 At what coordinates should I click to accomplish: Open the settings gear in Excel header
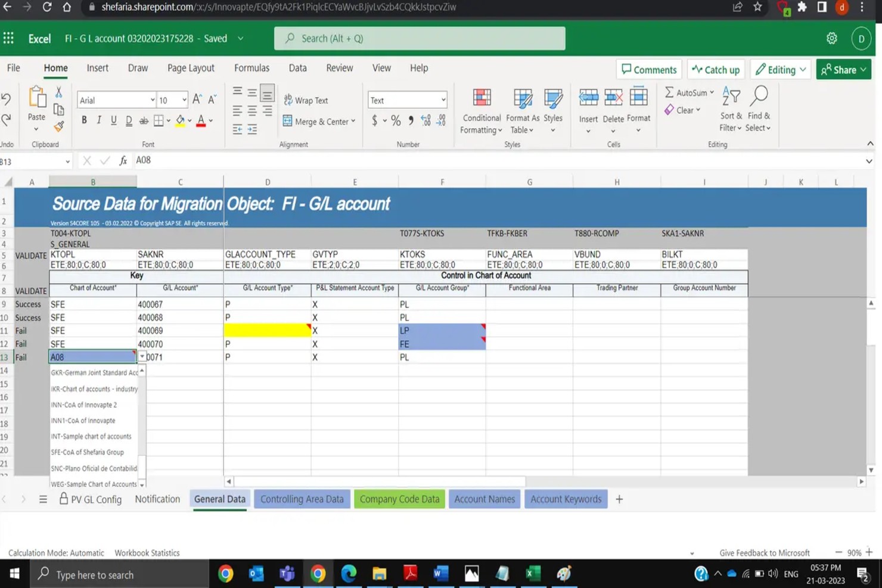coord(832,39)
